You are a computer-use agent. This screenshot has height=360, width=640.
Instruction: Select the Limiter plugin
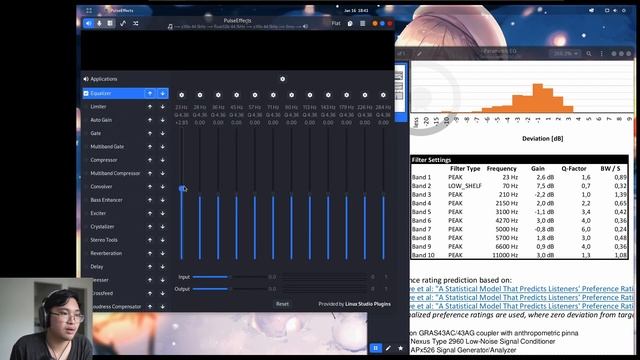coord(98,107)
